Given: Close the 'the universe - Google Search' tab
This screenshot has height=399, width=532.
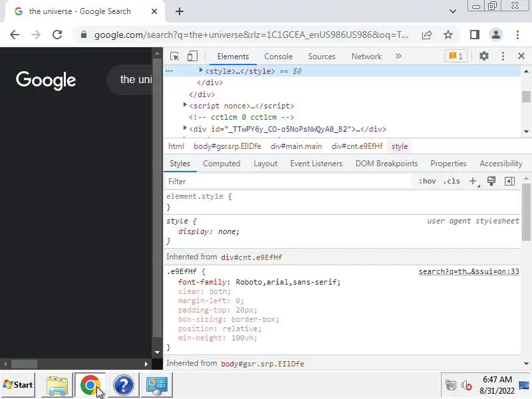Looking at the screenshot, I should coord(154,11).
